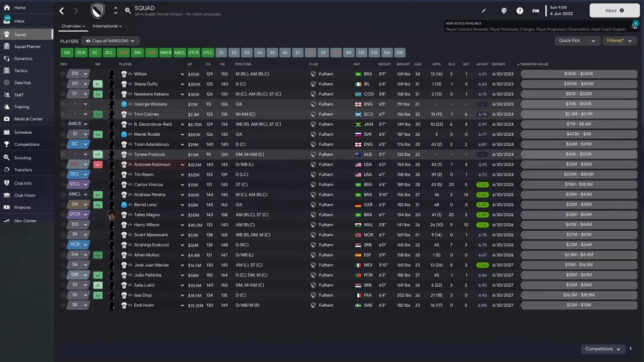Tick the pick circle for Willian
Screen dimensions: 644x362
(63, 74)
